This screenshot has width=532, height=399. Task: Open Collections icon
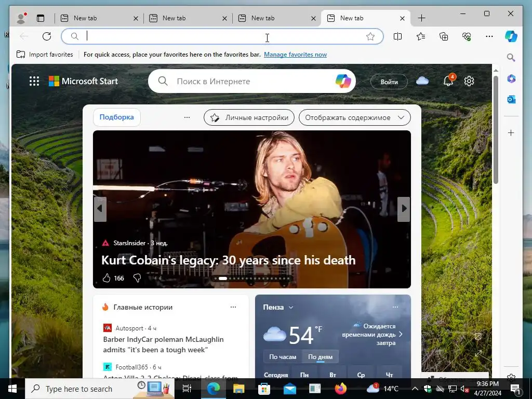(x=444, y=36)
